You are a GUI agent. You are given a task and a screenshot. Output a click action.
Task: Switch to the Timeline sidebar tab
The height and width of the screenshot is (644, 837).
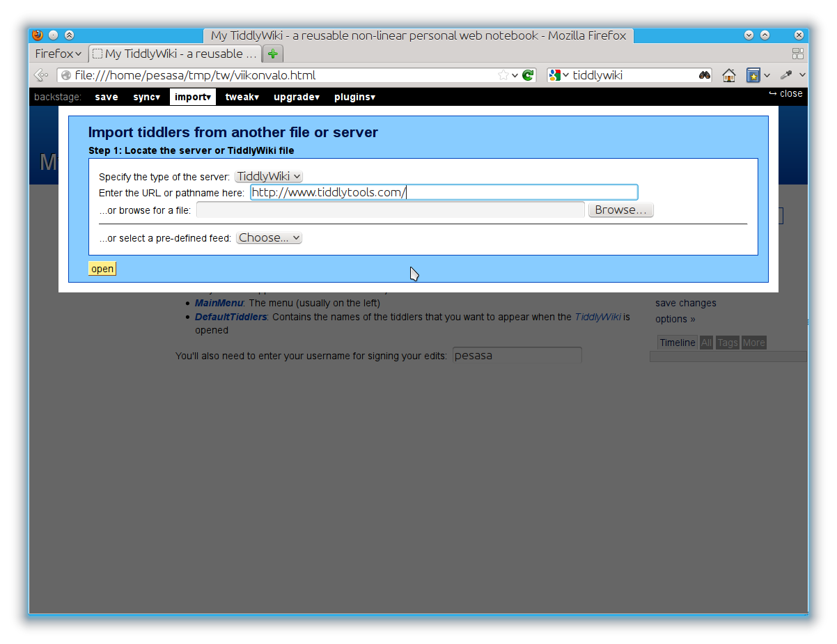[678, 343]
